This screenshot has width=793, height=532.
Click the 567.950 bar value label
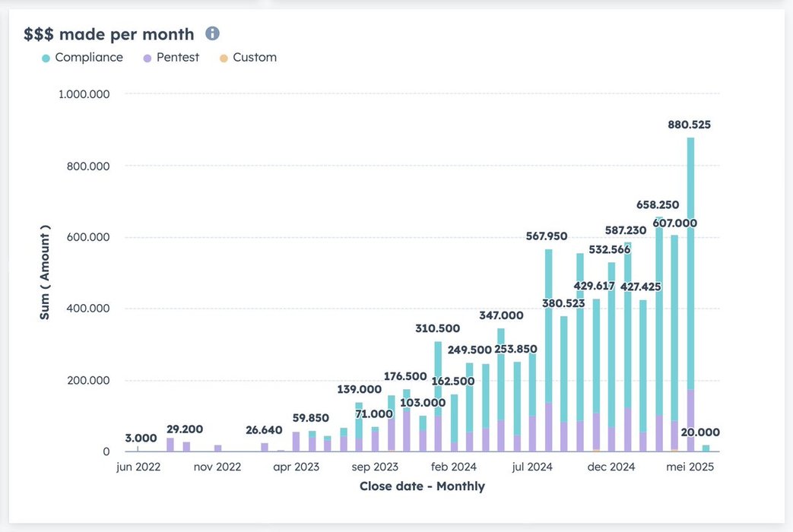tap(546, 236)
